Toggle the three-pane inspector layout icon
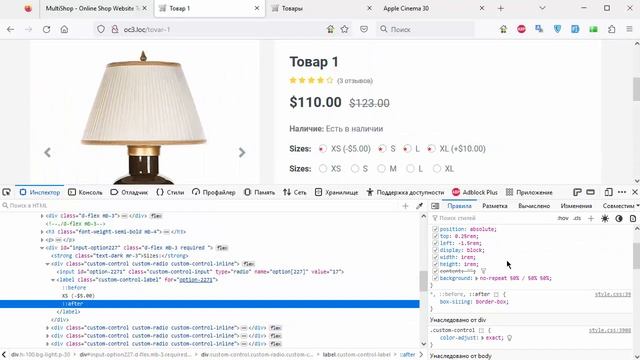 (x=435, y=206)
